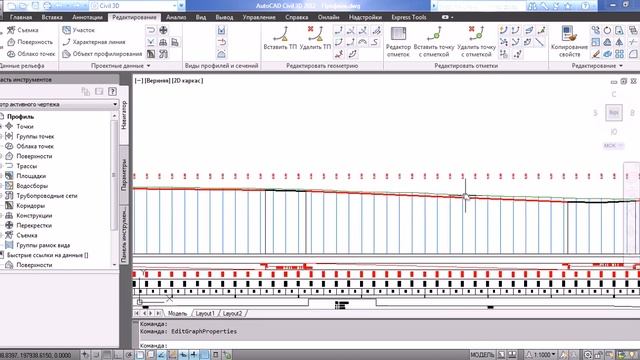Screen dimensions: 640x360
Task: Click the rotate icon in Редактирование panel
Action: pos(607,30)
